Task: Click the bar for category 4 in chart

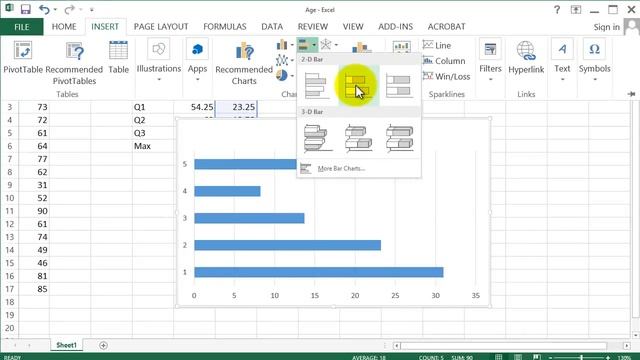Action: click(227, 191)
